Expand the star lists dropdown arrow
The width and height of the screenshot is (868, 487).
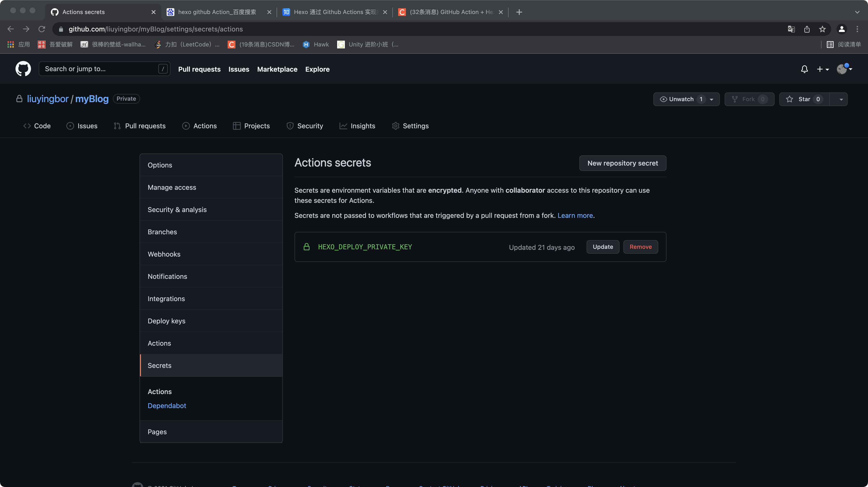[839, 99]
